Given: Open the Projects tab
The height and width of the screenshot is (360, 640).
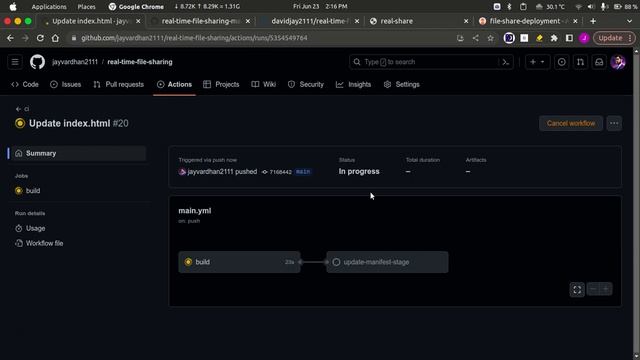Looking at the screenshot, I should [221, 84].
